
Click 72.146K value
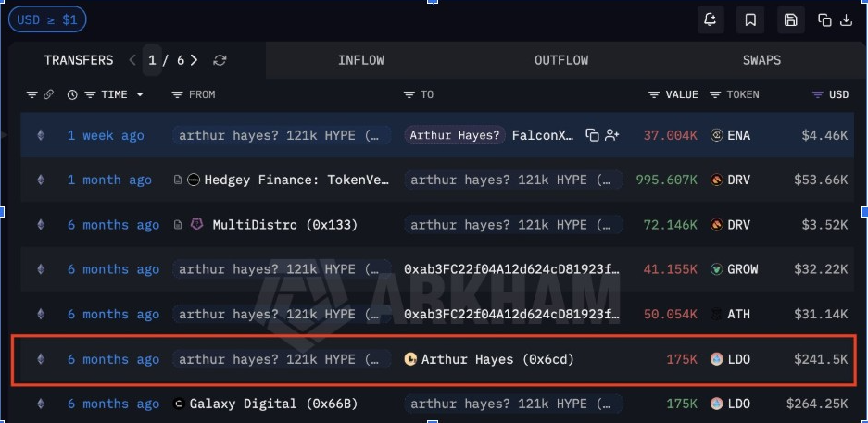pos(671,225)
